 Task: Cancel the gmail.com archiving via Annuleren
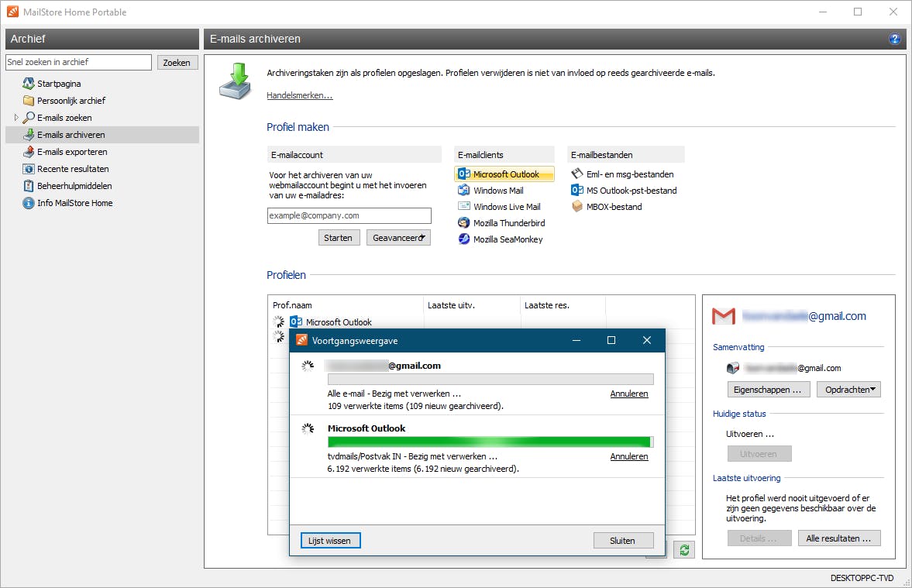tap(628, 394)
